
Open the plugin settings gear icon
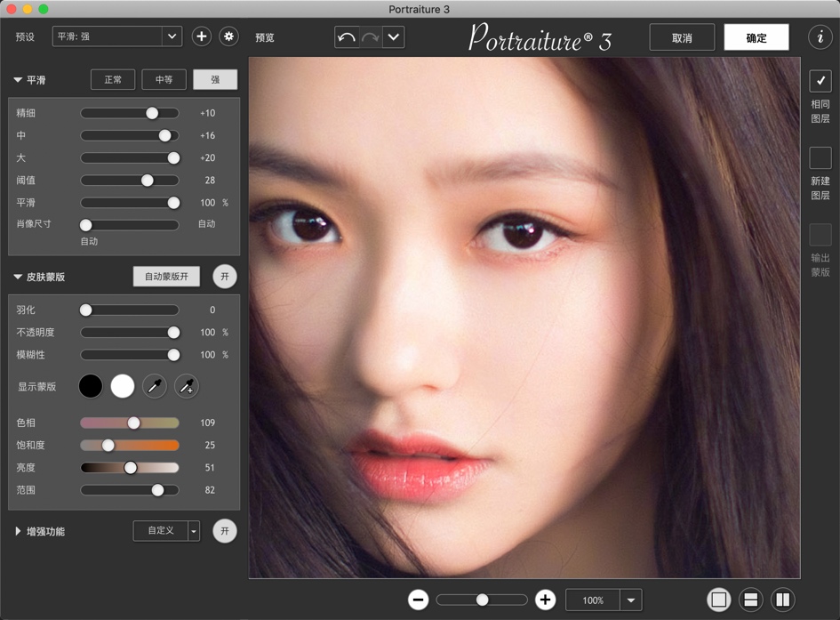pyautogui.click(x=228, y=36)
